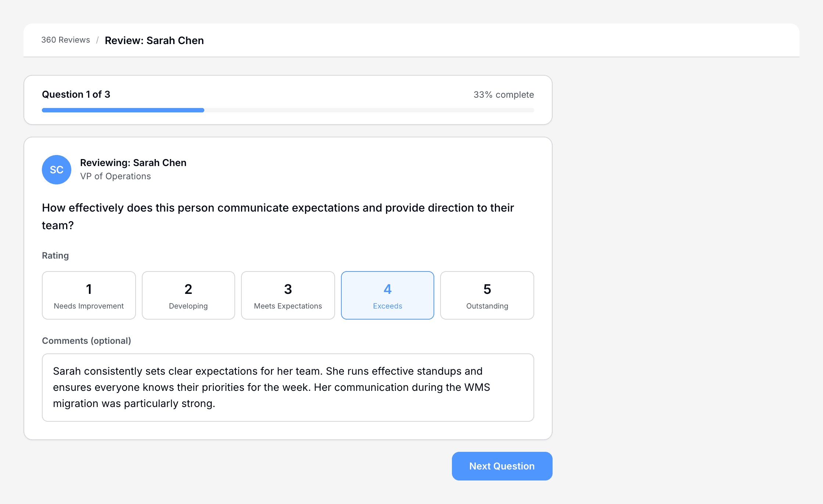This screenshot has height=504, width=823.
Task: Select the question text about communicating expectations
Action: [x=278, y=216]
